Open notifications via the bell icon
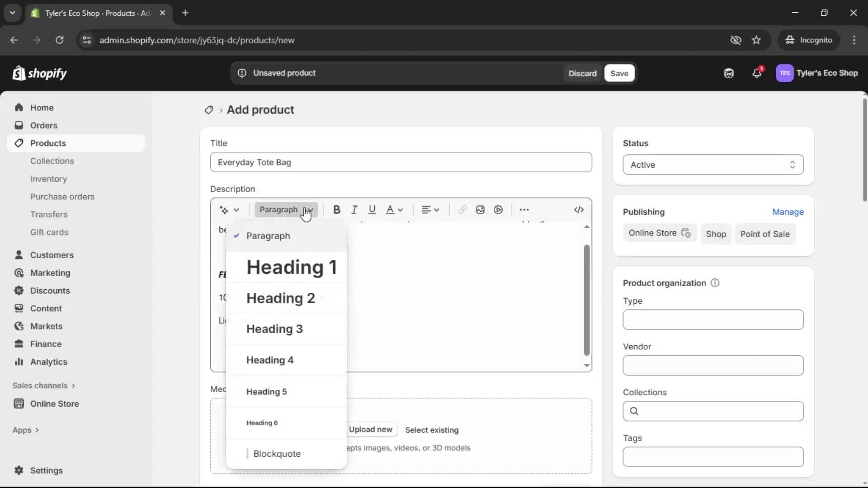 (757, 73)
